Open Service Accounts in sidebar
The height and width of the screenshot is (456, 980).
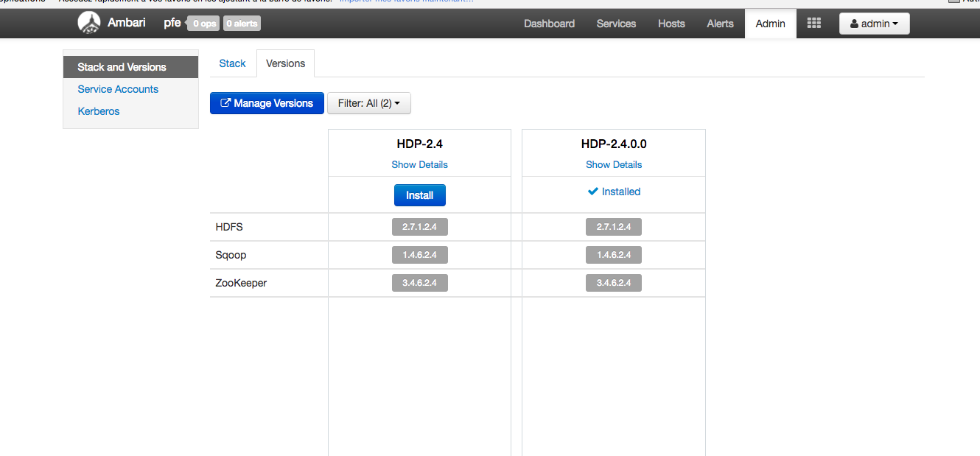[x=118, y=89]
